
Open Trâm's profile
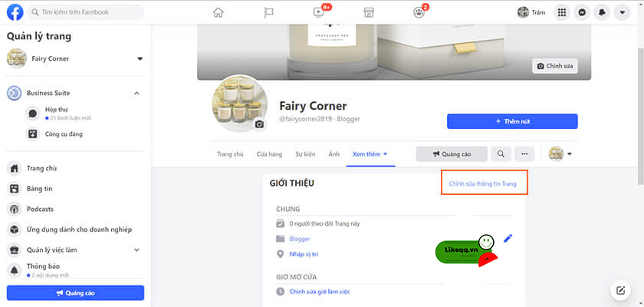click(531, 12)
